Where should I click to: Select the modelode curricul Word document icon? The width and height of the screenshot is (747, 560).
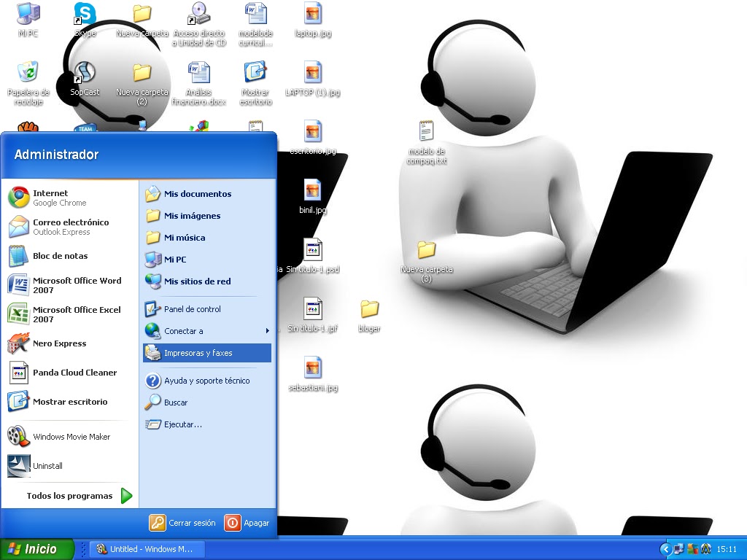(256, 24)
